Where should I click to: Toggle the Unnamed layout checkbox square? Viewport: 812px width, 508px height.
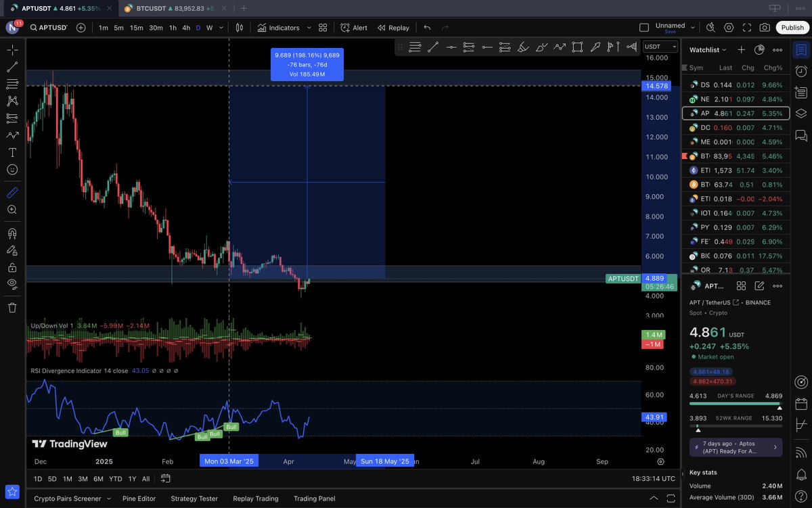click(644, 28)
